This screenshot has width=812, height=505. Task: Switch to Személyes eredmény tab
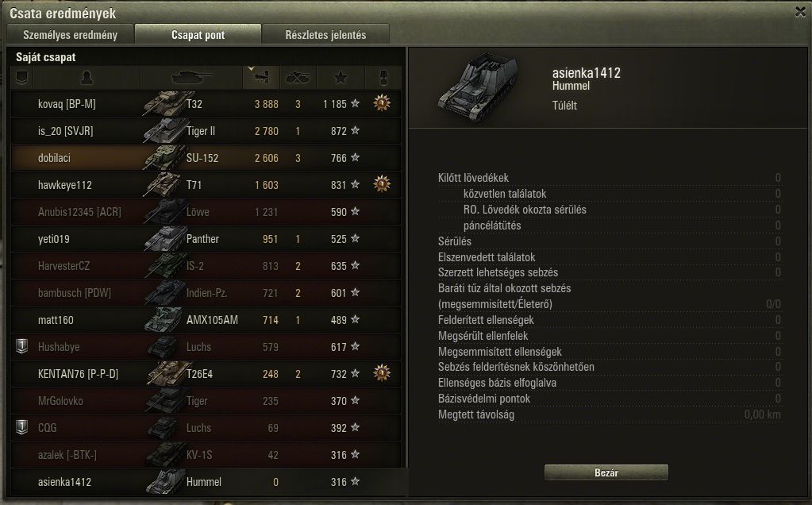click(70, 35)
